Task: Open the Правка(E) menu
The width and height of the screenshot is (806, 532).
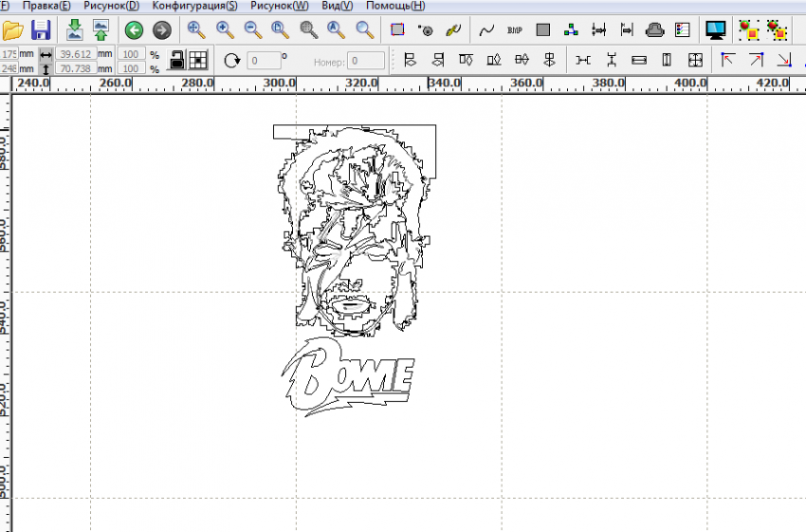Action: coord(46,7)
